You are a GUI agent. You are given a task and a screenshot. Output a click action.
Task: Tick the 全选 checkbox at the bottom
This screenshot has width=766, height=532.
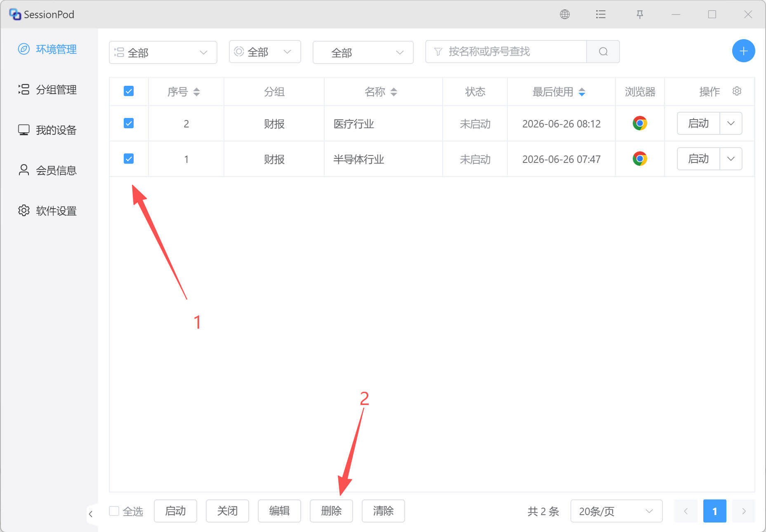click(114, 511)
